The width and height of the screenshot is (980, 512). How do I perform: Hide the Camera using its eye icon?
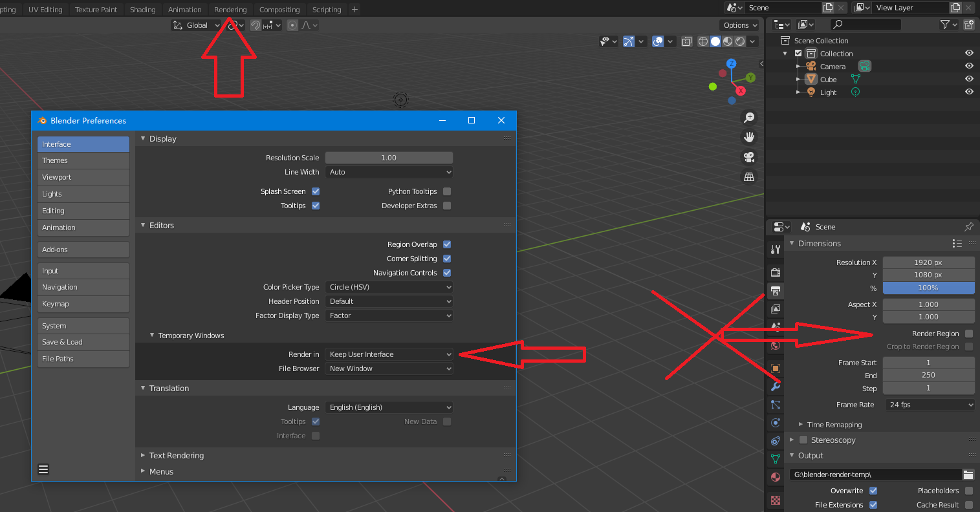coord(969,66)
